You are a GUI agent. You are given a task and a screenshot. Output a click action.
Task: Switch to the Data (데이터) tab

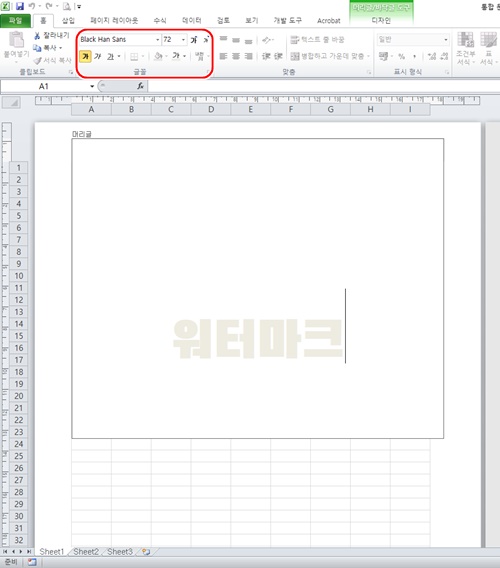point(192,20)
